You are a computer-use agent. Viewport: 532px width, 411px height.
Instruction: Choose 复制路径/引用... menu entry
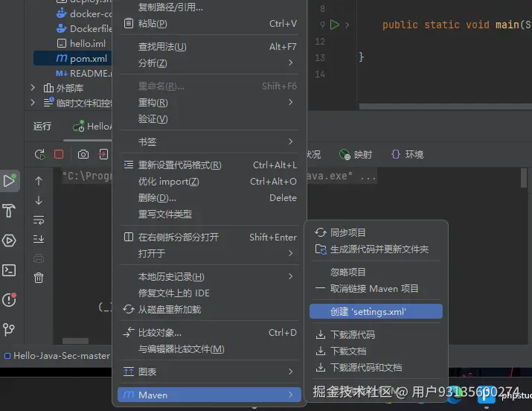coord(209,7)
